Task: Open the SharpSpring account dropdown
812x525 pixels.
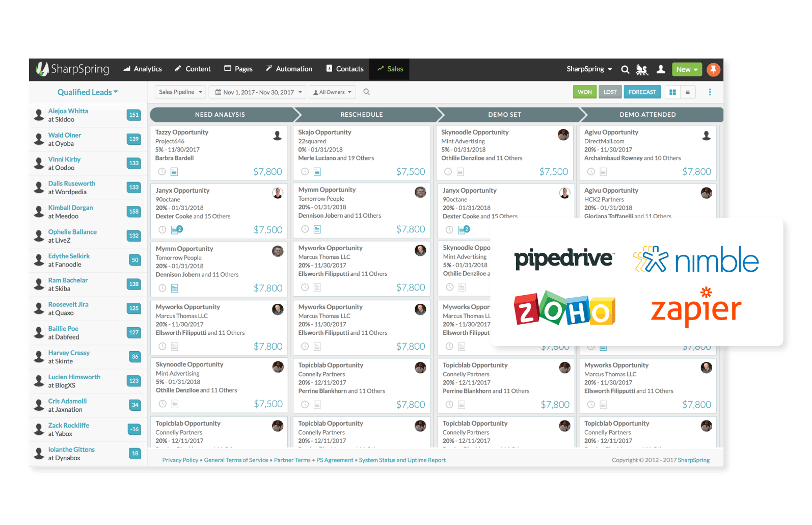Action: coord(589,69)
